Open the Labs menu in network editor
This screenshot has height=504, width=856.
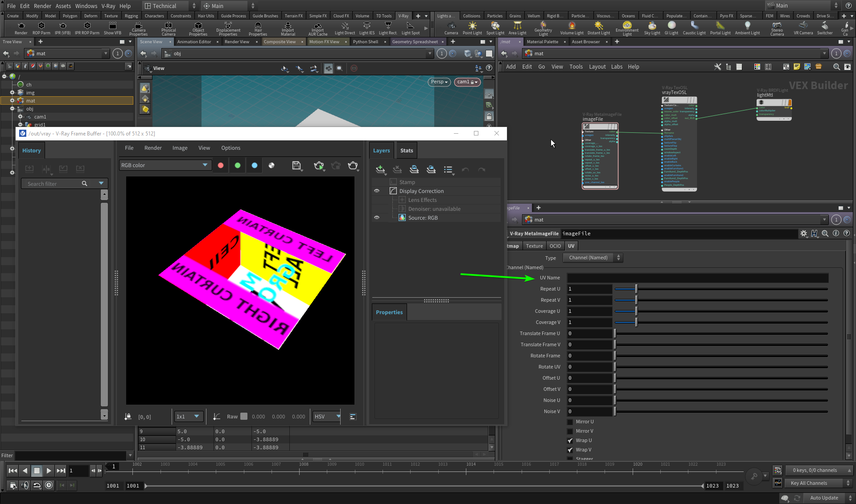point(617,67)
